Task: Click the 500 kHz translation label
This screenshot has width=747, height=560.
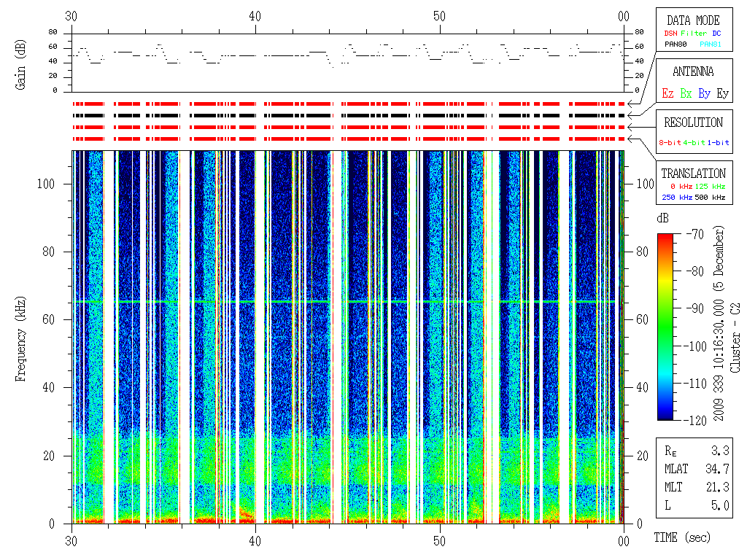Action: point(711,198)
